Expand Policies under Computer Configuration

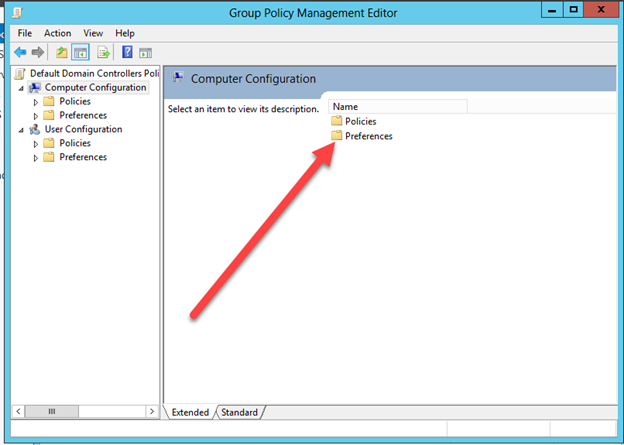click(37, 102)
